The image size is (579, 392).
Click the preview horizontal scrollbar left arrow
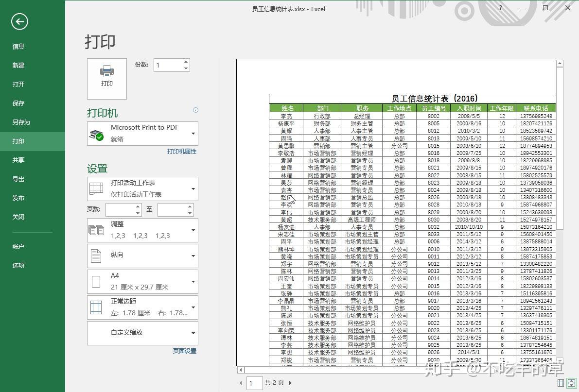(x=241, y=370)
